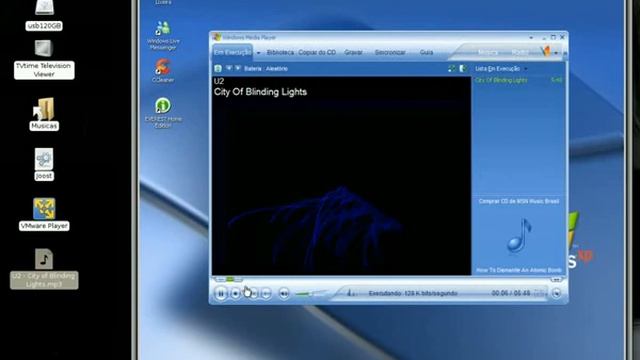
Task: Toggle full screen view icon
Action: click(451, 69)
